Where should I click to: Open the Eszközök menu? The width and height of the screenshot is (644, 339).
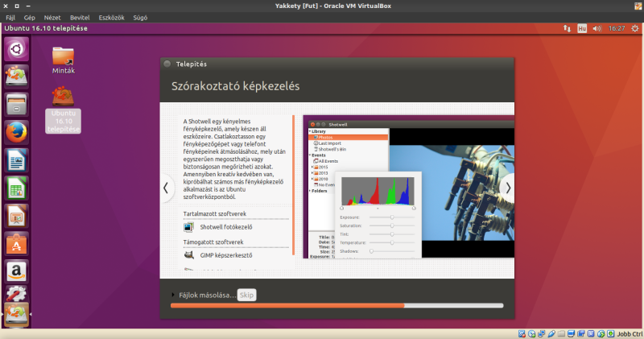point(111,16)
